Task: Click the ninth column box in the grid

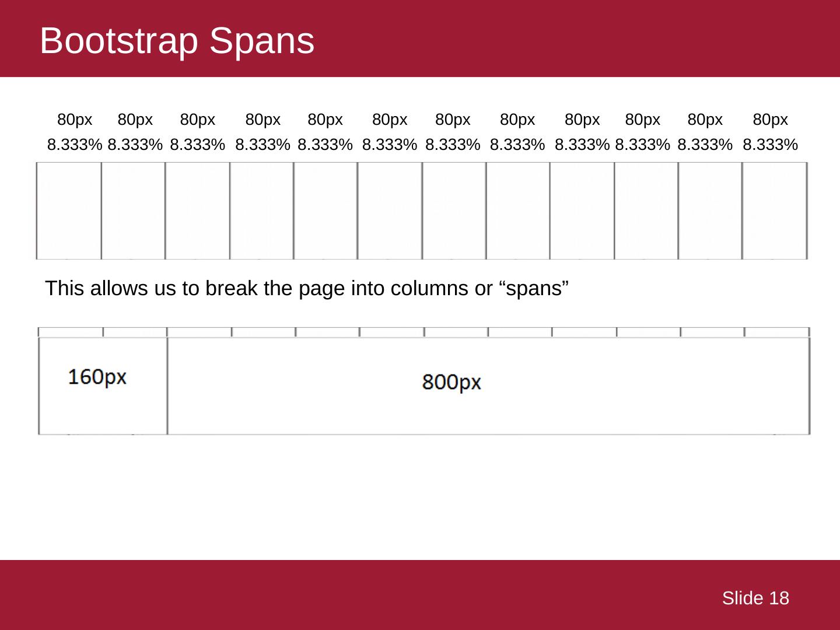Action: point(582,211)
